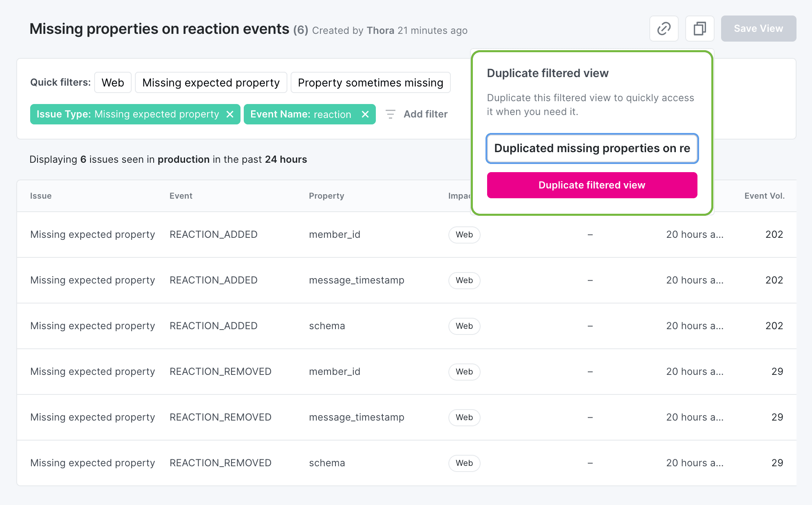Click the copy/duplicate icon button
812x505 pixels.
pyautogui.click(x=699, y=28)
